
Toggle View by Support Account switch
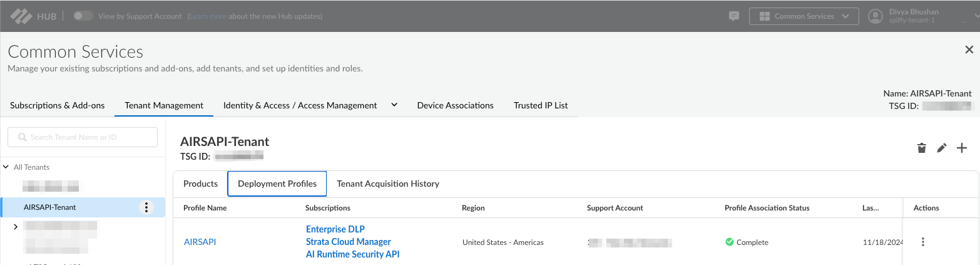click(83, 16)
